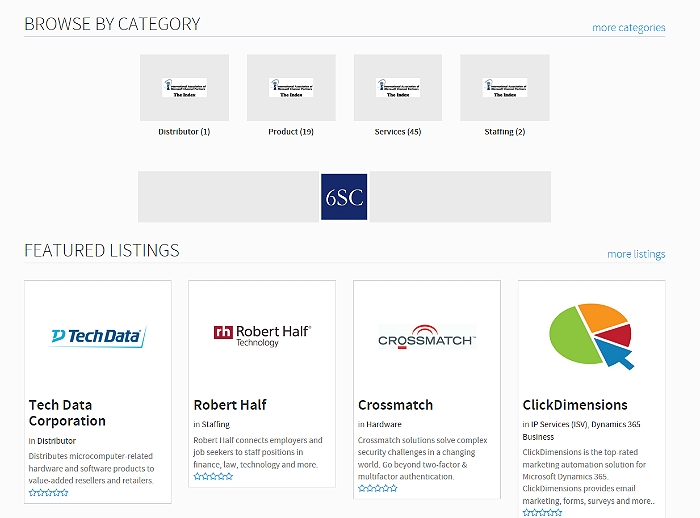
Task: Select the Staffing (2) label
Action: 504,132
